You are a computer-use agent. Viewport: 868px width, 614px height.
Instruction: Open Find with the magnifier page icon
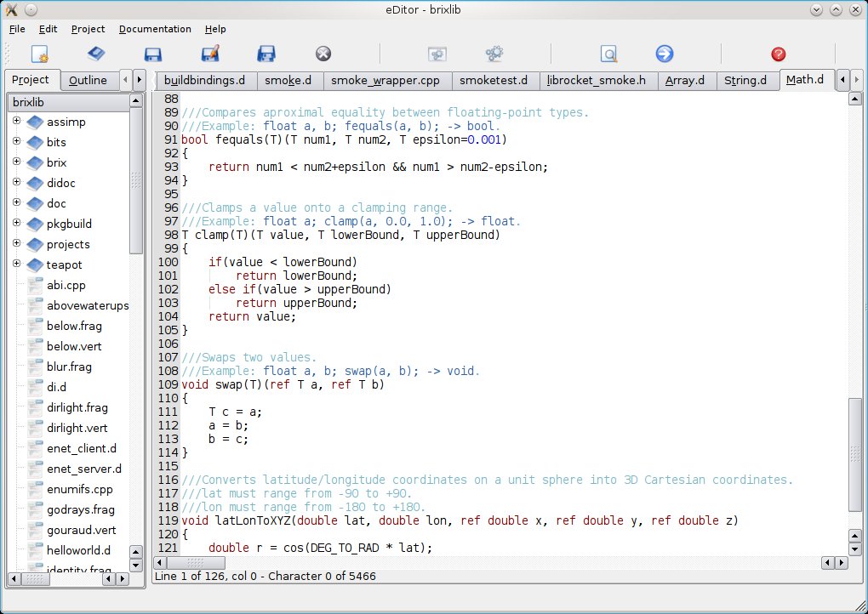[x=608, y=54]
